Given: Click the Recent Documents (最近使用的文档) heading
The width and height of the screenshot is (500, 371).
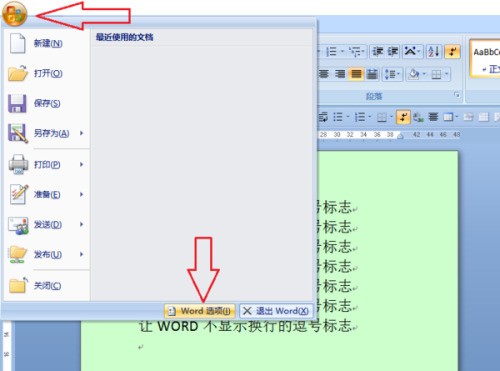Looking at the screenshot, I should [125, 37].
